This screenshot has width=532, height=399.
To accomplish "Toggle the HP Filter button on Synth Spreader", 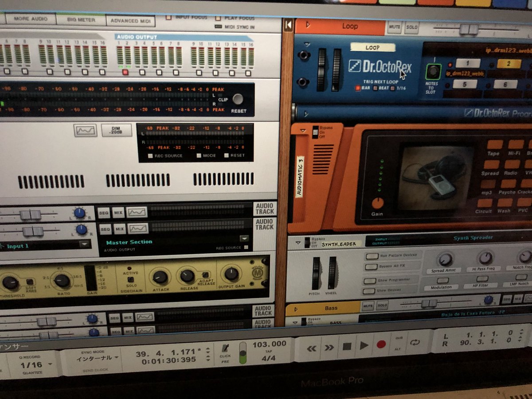I will coord(482,279).
